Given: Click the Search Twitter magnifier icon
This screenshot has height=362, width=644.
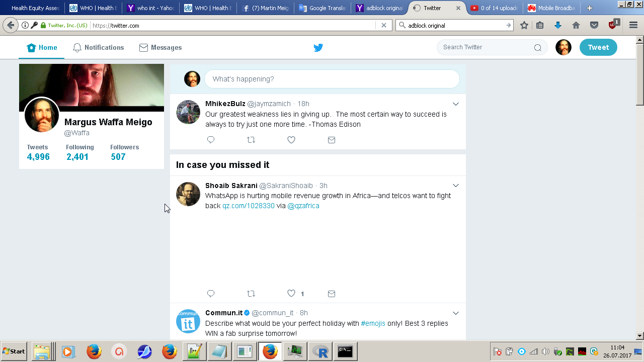Looking at the screenshot, I should (538, 48).
